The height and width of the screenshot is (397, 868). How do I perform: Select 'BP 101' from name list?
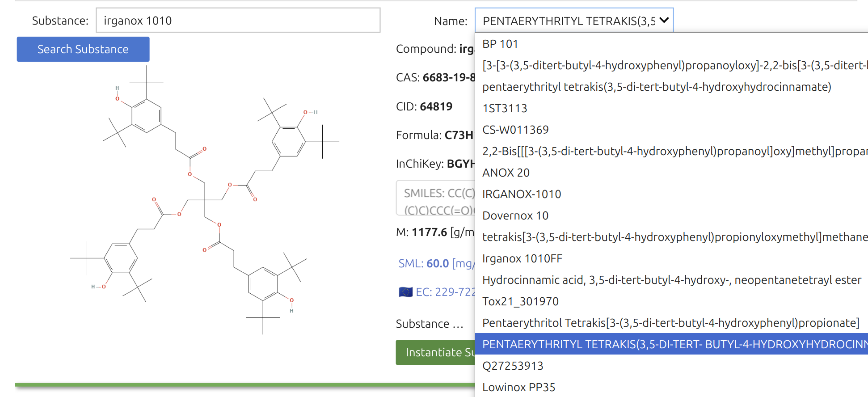[x=671, y=44]
